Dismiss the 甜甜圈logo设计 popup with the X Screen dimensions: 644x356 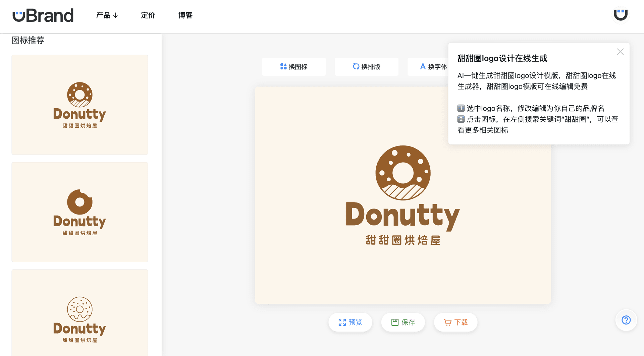click(620, 52)
